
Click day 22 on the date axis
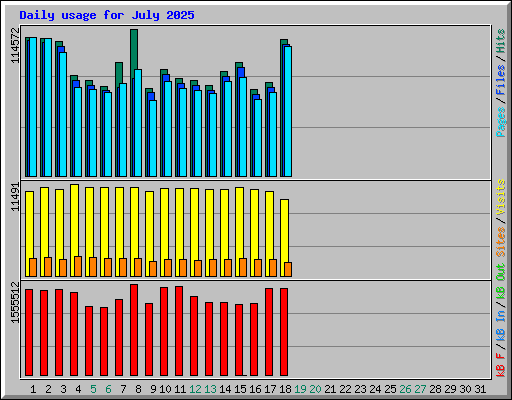pos(345,389)
